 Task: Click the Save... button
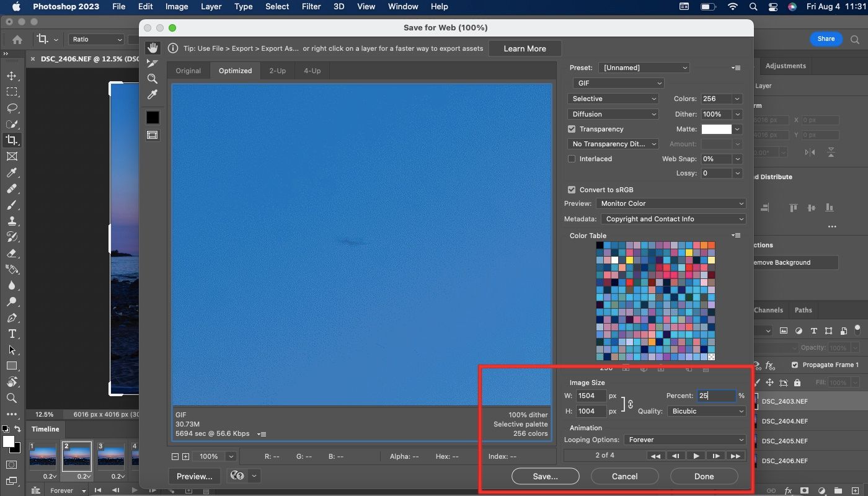tap(545, 476)
